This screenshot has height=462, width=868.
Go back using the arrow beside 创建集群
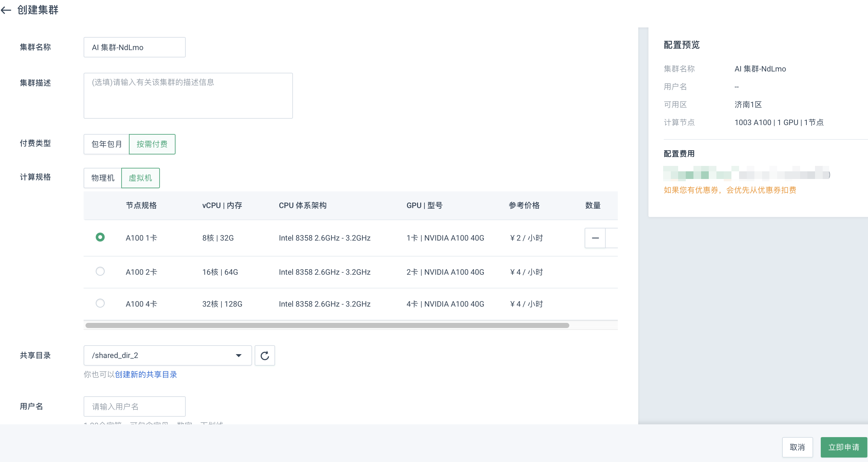click(x=6, y=10)
